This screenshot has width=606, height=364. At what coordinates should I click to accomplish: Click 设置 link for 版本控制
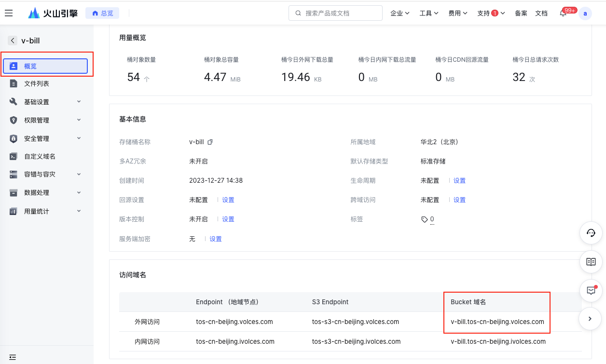pyautogui.click(x=228, y=219)
